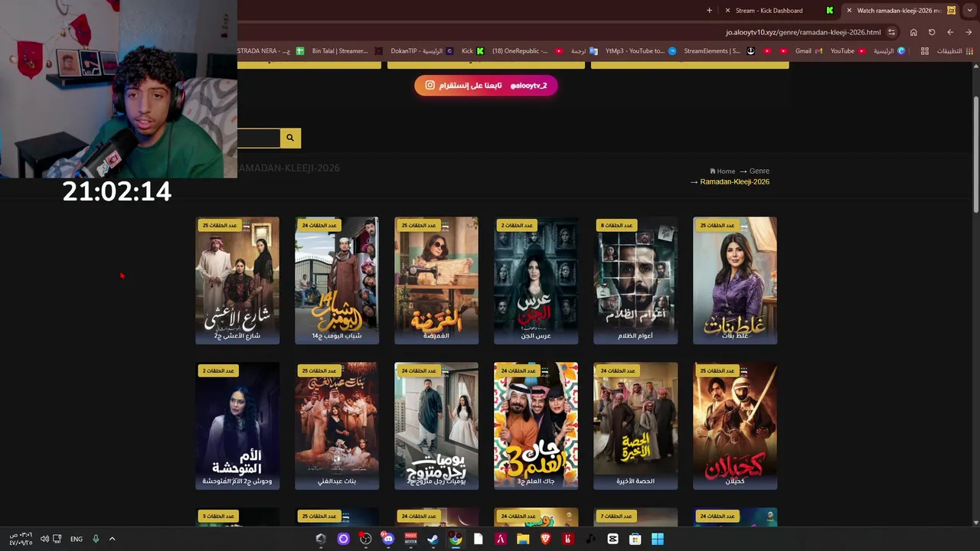
Task: Open the كحيلان series poster
Action: pyautogui.click(x=735, y=425)
